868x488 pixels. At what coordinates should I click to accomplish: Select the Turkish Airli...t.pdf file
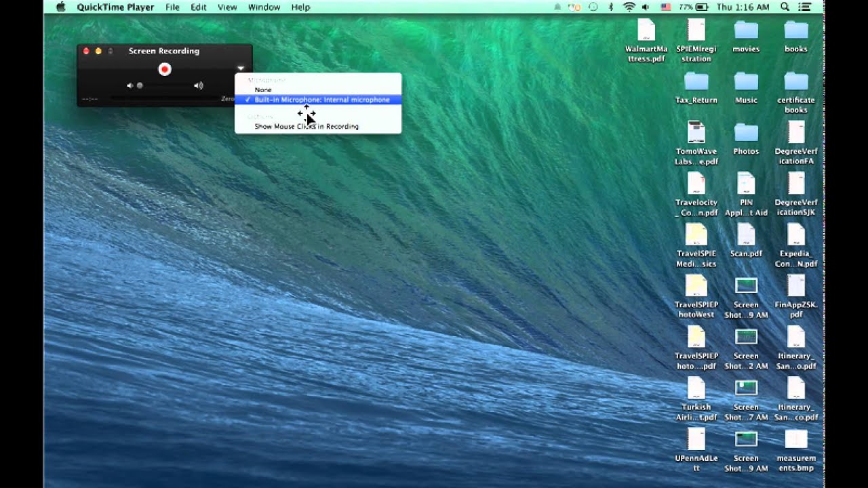696,399
